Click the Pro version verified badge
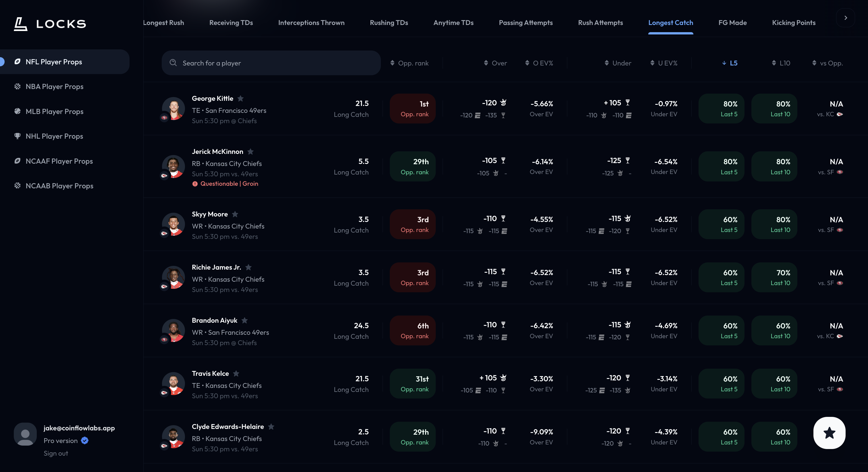Screen dimensions: 868x472 pos(84,441)
